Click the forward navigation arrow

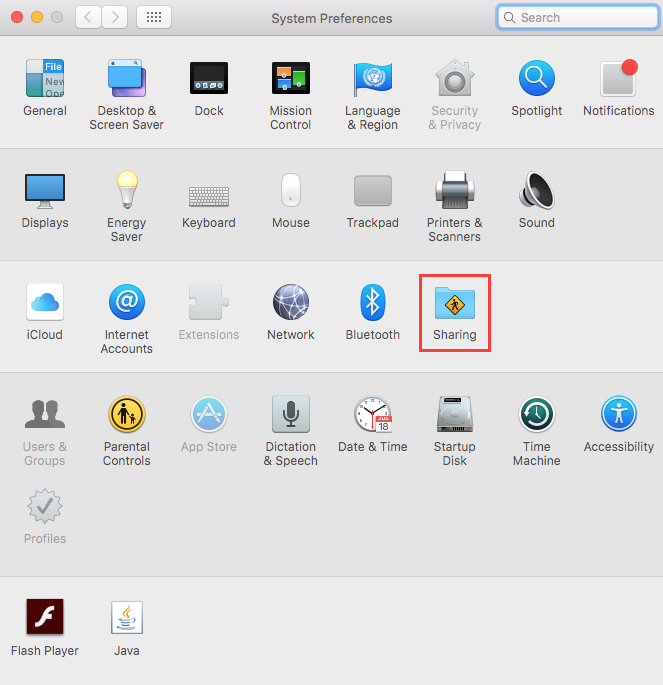[115, 17]
